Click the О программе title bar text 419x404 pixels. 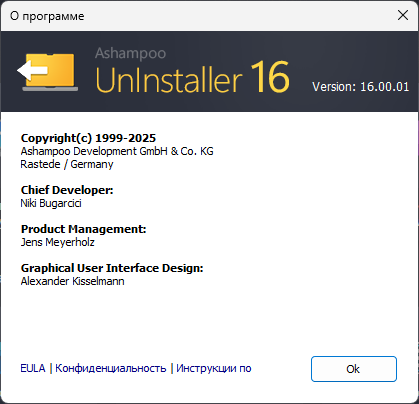pos(47,16)
